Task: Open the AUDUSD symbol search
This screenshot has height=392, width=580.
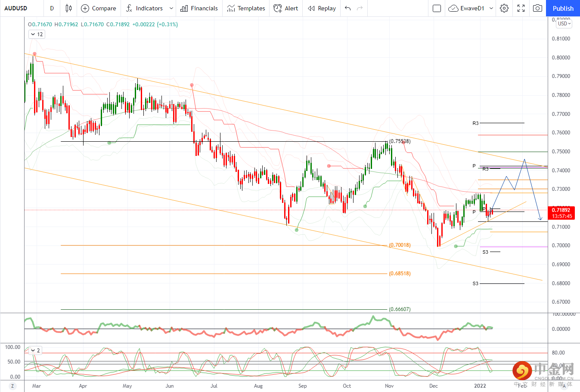Action: (16, 8)
